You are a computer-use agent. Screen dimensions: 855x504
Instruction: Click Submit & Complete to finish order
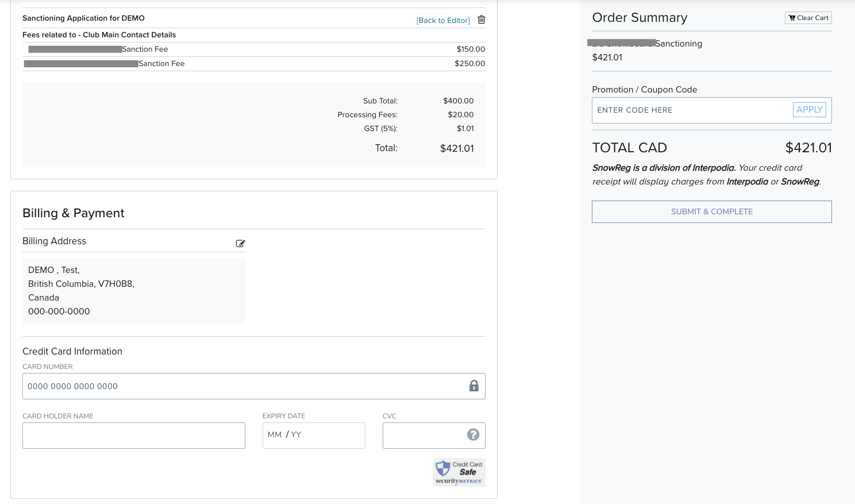[711, 211]
